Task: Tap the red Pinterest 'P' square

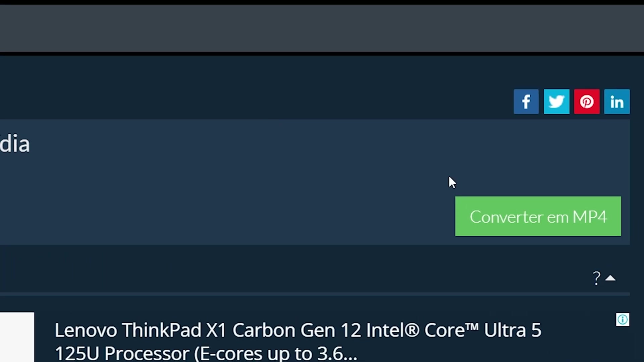Action: (x=587, y=102)
